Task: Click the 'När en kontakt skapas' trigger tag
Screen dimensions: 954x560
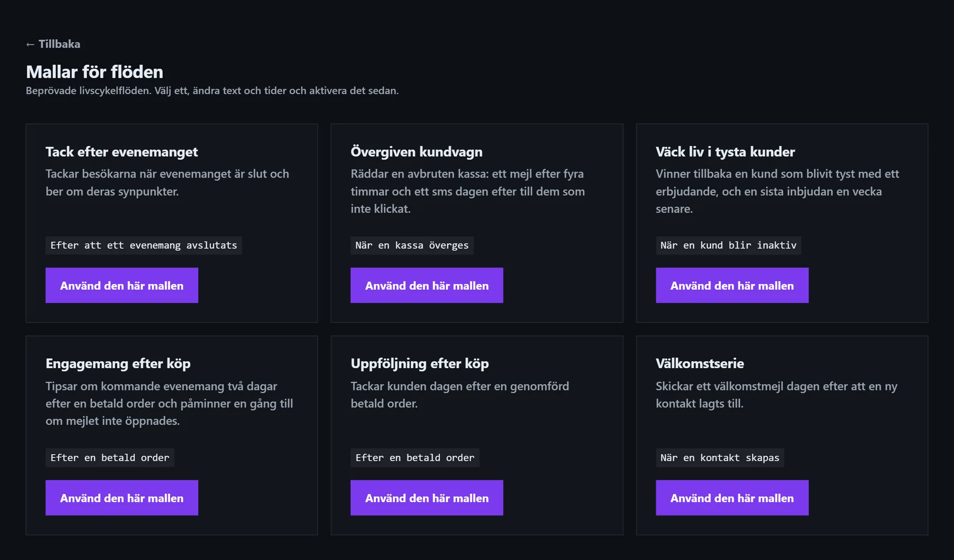Action: (720, 458)
